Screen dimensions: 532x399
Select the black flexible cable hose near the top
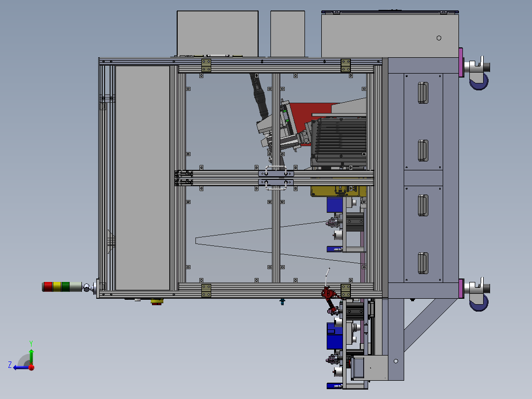(x=259, y=96)
